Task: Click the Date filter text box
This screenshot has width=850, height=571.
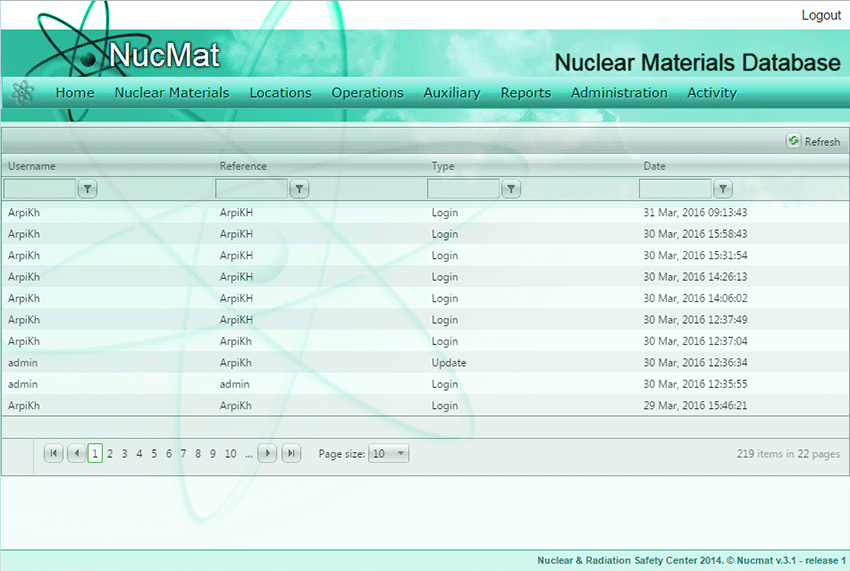Action: (675, 189)
